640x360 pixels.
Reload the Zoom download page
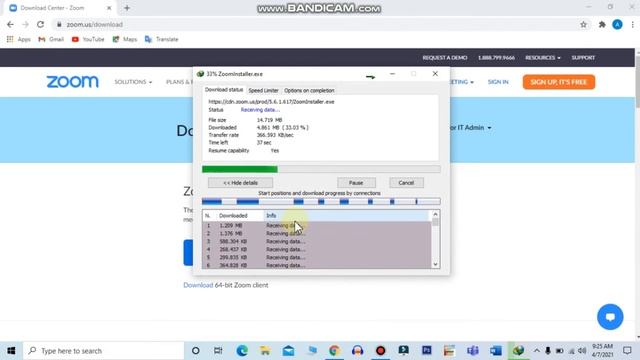(40, 24)
